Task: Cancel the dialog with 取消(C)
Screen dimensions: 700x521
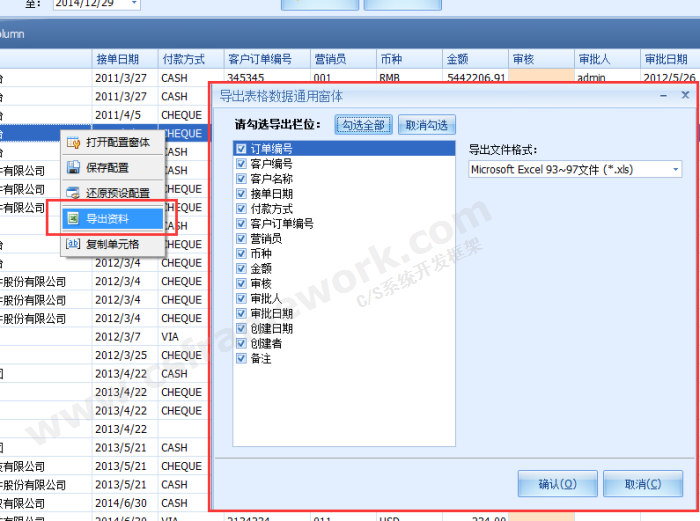Action: point(642,484)
